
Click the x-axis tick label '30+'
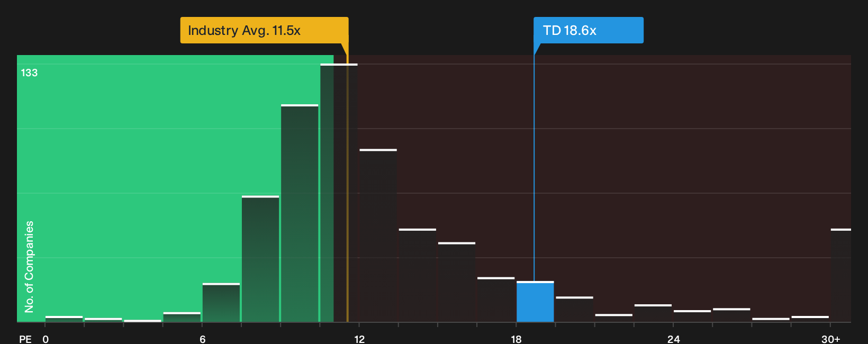pos(830,339)
